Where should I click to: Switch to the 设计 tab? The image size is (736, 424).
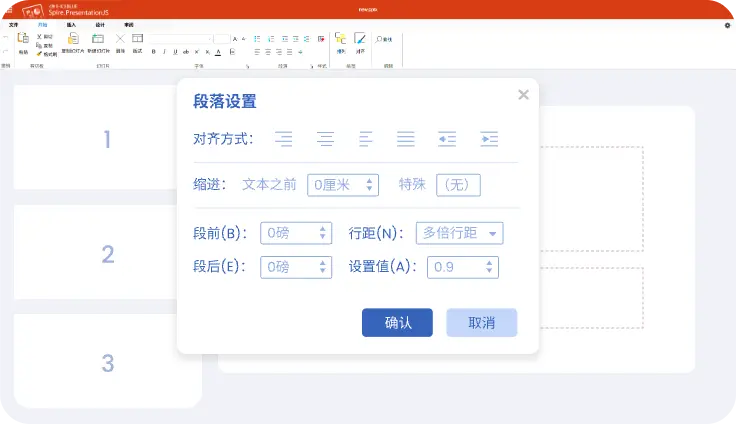point(100,25)
